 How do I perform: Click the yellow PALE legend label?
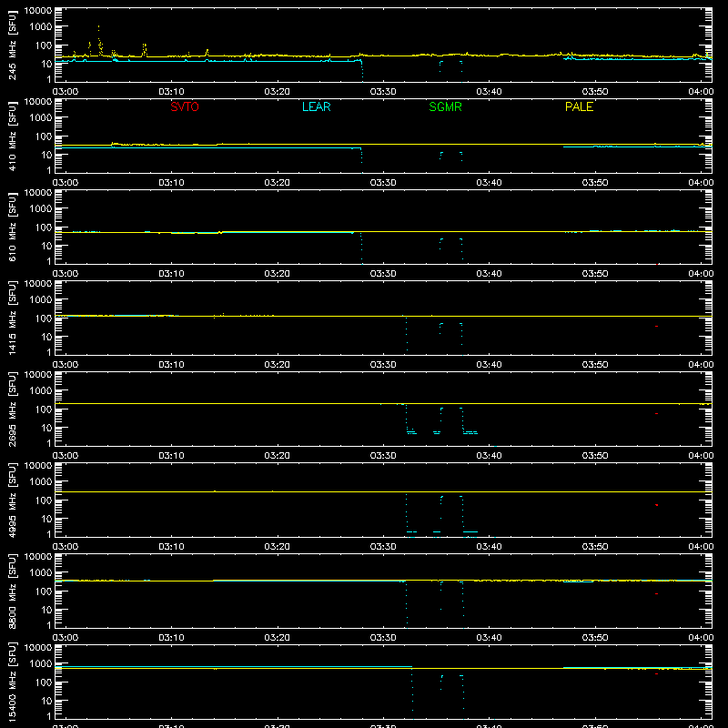[579, 106]
